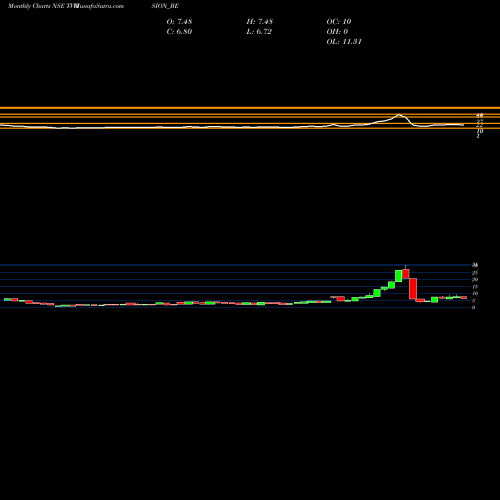Click the open price text 'O: 7.48'
The height and width of the screenshot is (500, 500).
coord(179,22)
